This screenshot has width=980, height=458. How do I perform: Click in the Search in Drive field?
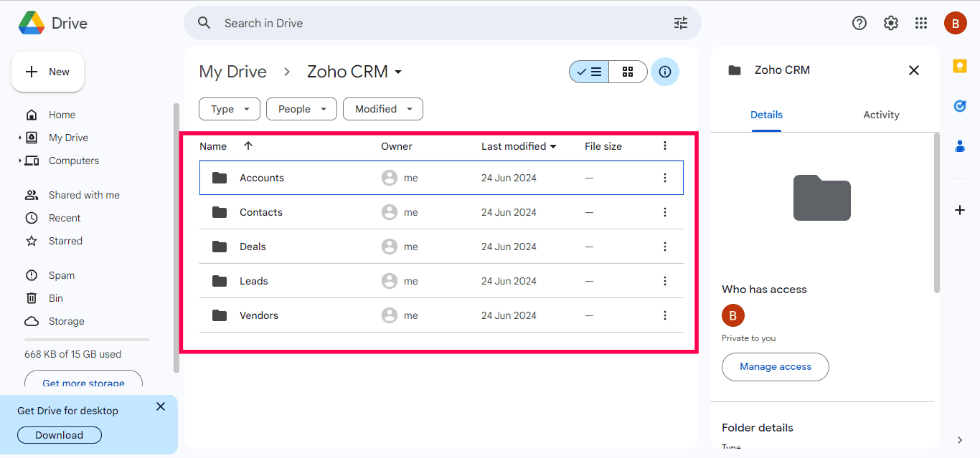tap(443, 23)
